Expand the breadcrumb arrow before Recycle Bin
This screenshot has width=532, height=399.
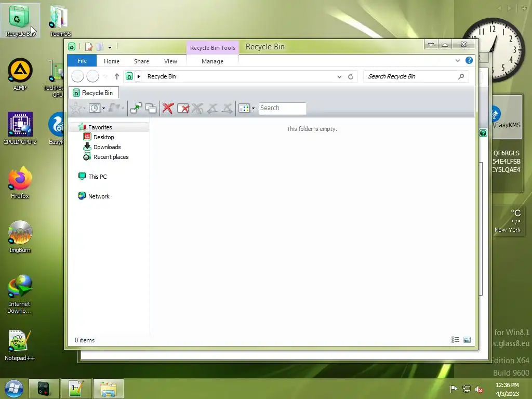[138, 76]
